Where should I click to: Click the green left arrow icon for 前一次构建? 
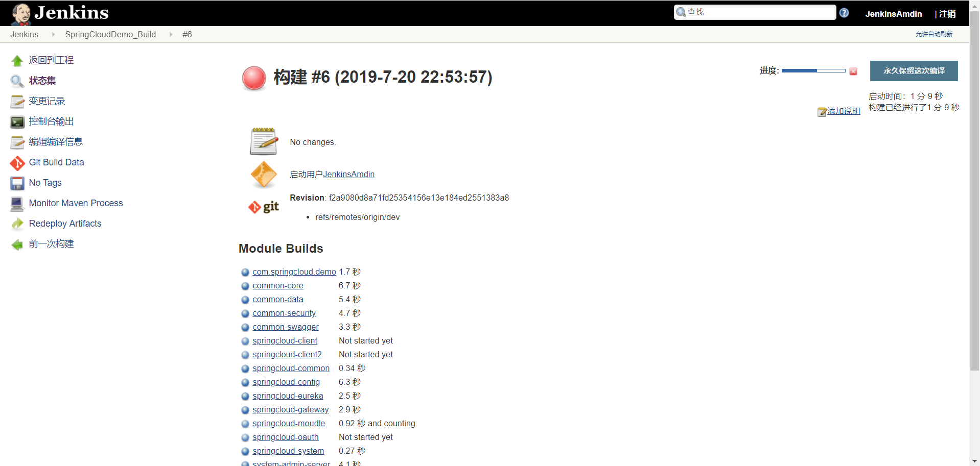click(x=17, y=244)
